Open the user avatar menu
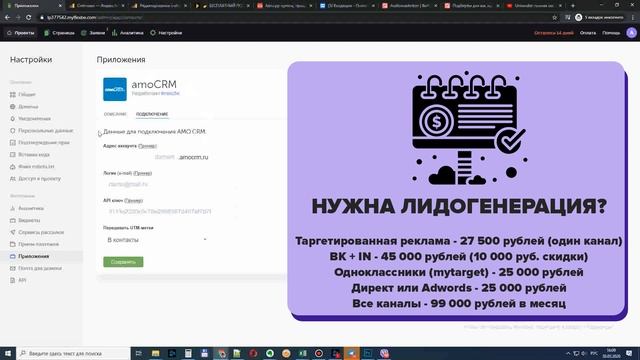The image size is (640, 360). coord(631,33)
